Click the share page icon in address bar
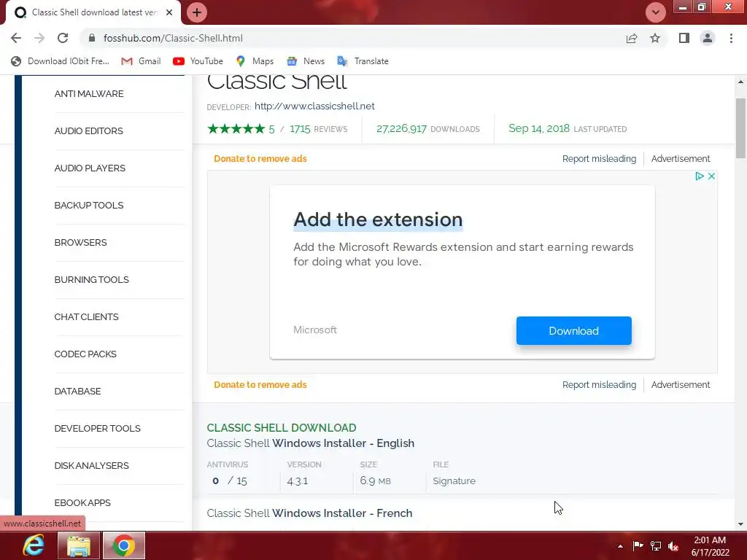The width and height of the screenshot is (747, 560). (x=632, y=38)
